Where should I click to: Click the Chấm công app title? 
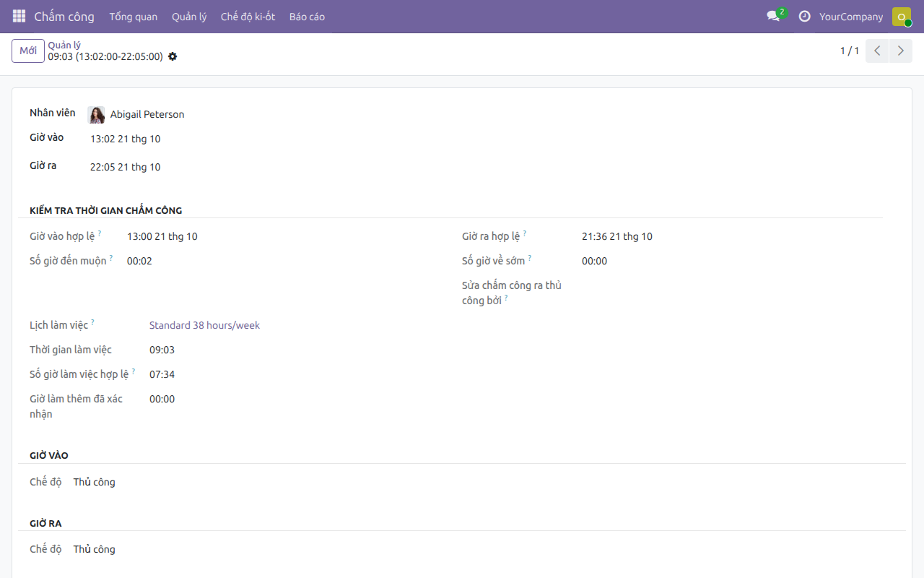[64, 17]
